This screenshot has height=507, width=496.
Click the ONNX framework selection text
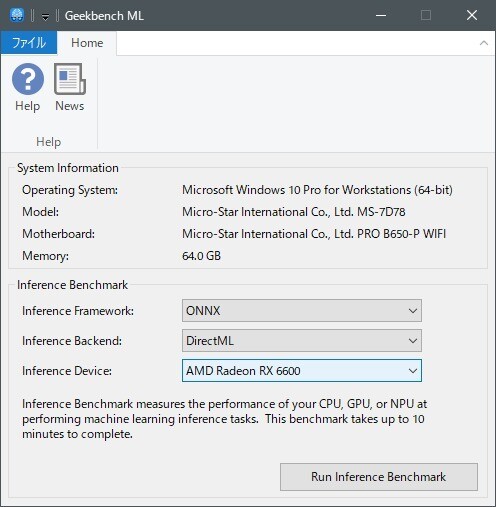click(x=203, y=311)
